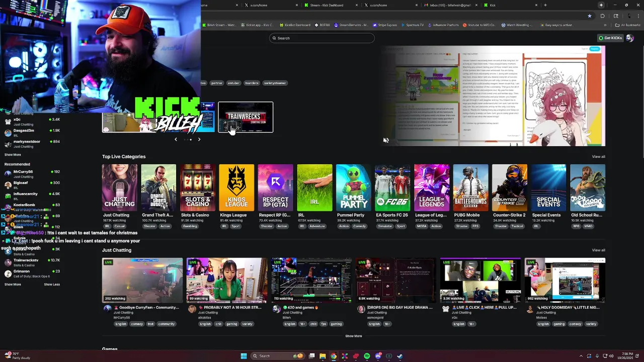The width and height of the screenshot is (644, 362).
Task: Open Dasgasd3m channel in sidebar
Action: (x=32, y=133)
